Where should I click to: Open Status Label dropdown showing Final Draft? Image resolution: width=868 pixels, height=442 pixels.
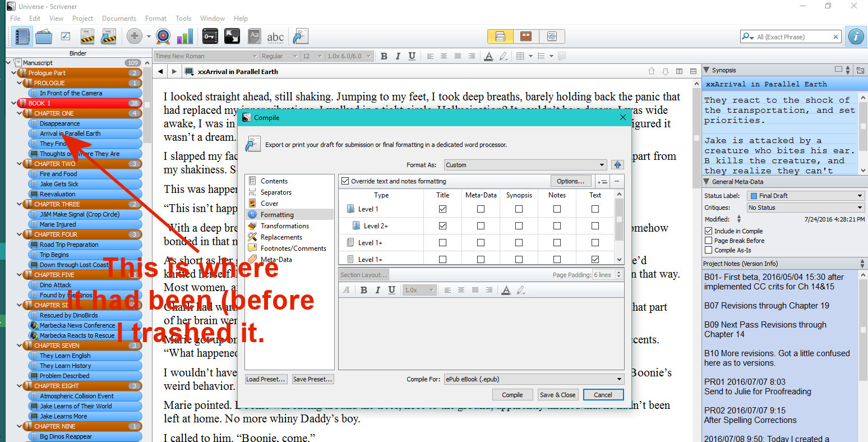pyautogui.click(x=806, y=196)
